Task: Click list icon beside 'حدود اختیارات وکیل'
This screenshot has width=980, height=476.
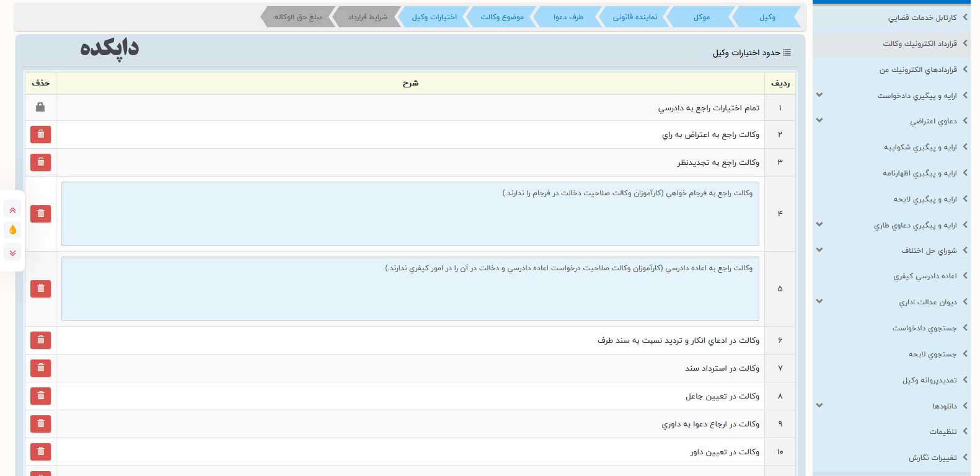Action: click(787, 53)
